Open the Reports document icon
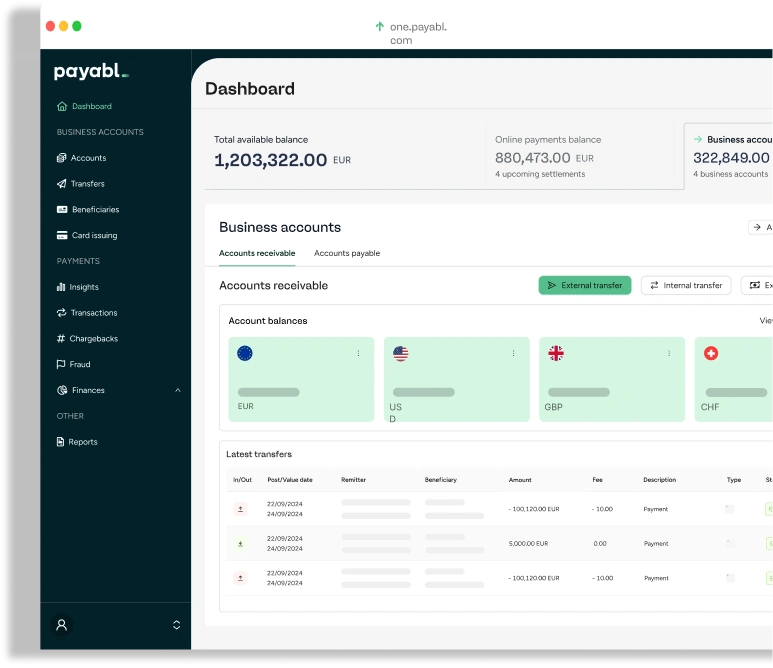Viewport: 773px width, 668px height. 61,442
